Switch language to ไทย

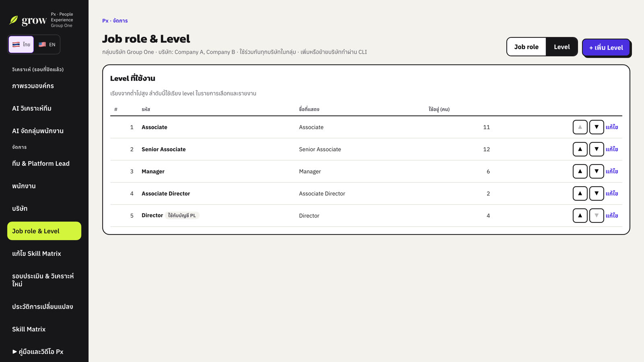click(x=21, y=44)
